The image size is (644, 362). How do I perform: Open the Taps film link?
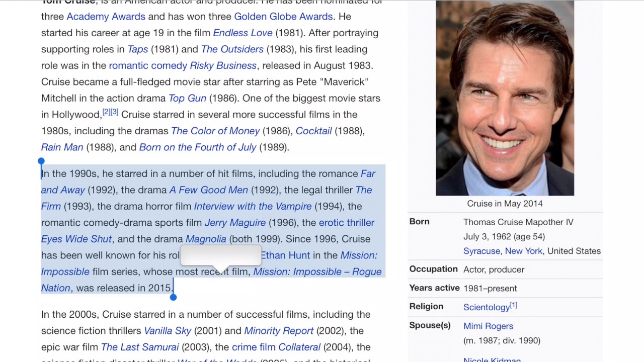[137, 49]
